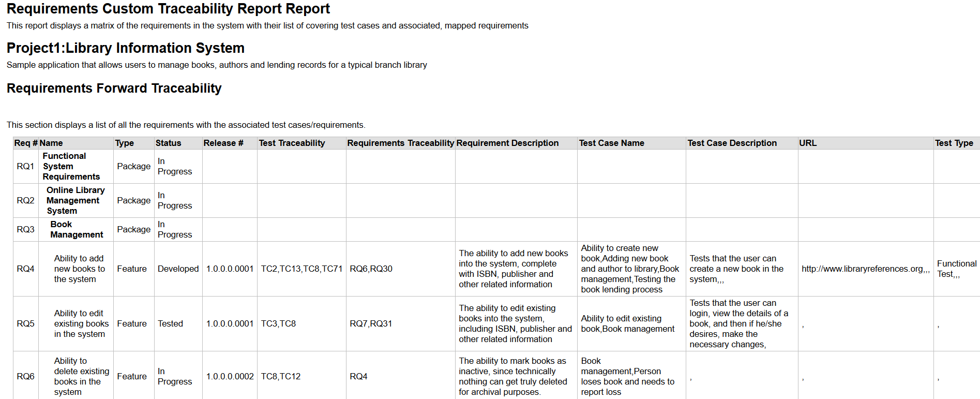Image resolution: width=980 pixels, height=399 pixels.
Task: Click the "Functional System Requirements" requirement name
Action: pyautogui.click(x=71, y=167)
